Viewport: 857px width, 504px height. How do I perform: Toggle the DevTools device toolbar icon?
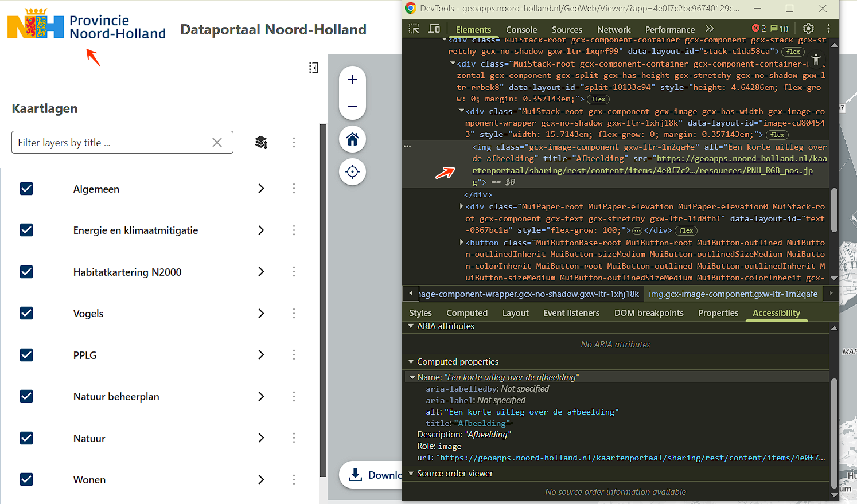(x=434, y=29)
